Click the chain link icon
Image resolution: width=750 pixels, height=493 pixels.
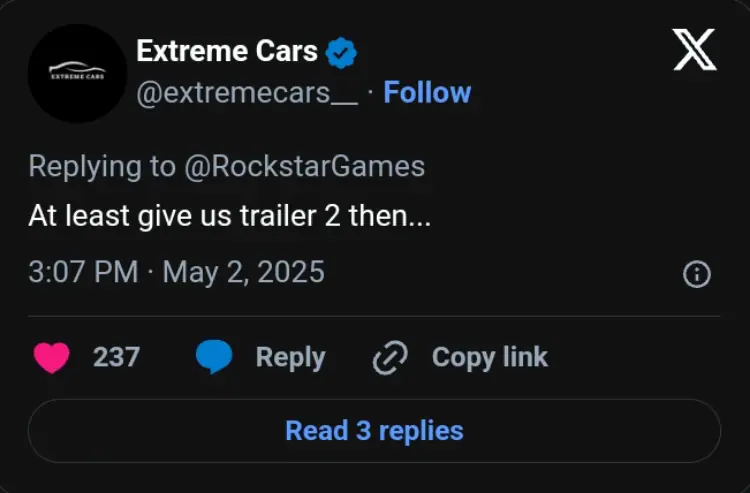[389, 358]
